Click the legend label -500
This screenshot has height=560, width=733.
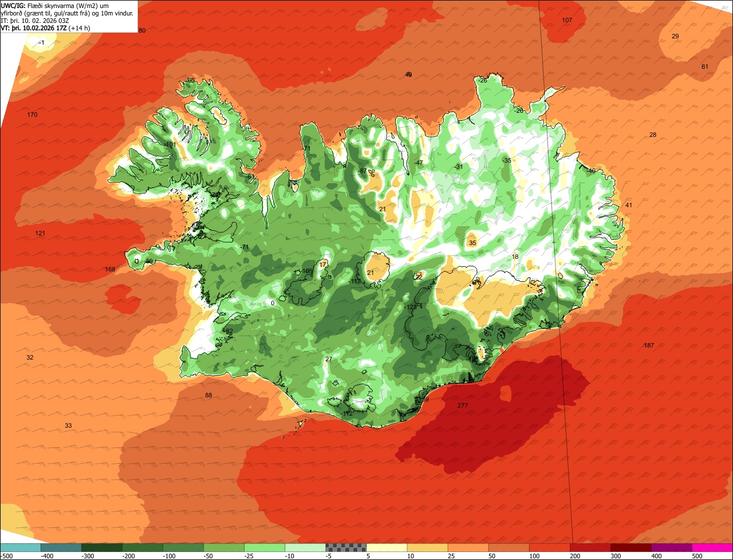tap(7, 556)
